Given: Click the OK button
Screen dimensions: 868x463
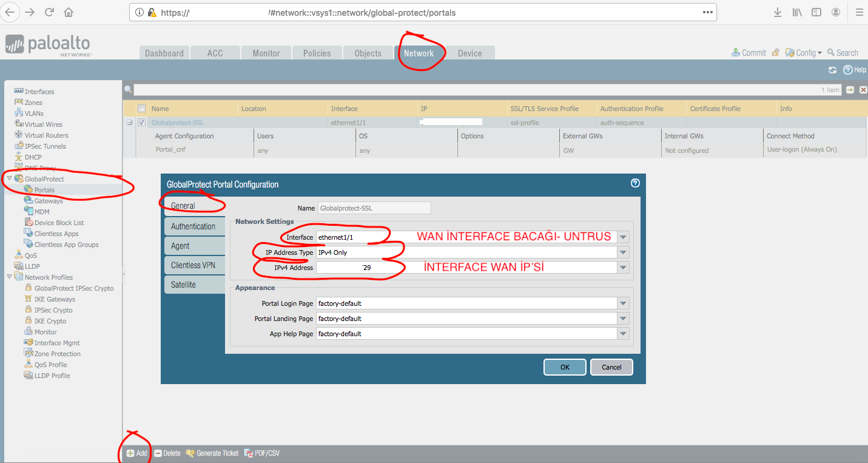Looking at the screenshot, I should pyautogui.click(x=565, y=367).
